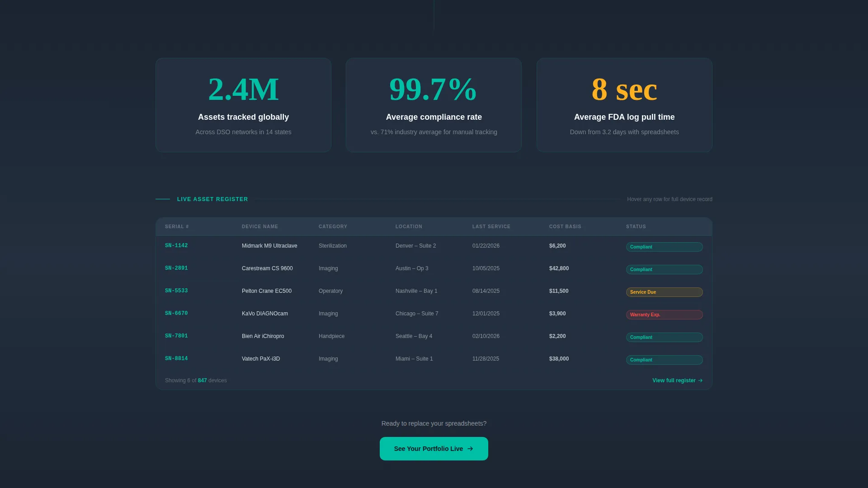Click the See Your Portfolio Live button
The width and height of the screenshot is (868, 488).
click(x=434, y=449)
